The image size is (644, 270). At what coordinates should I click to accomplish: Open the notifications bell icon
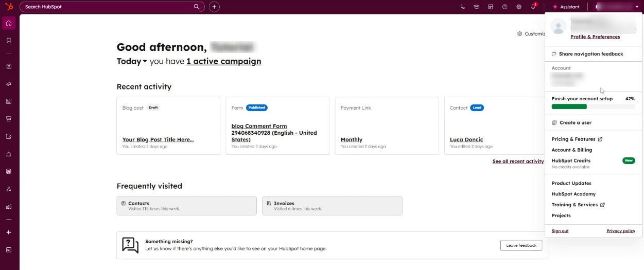(x=533, y=7)
